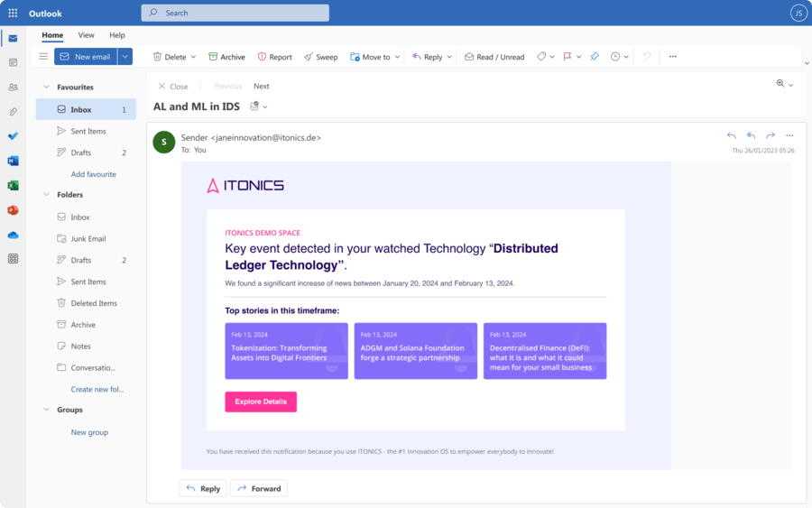Launch Excel from the app rail
Viewport: 812px width, 508px height.
click(x=13, y=185)
